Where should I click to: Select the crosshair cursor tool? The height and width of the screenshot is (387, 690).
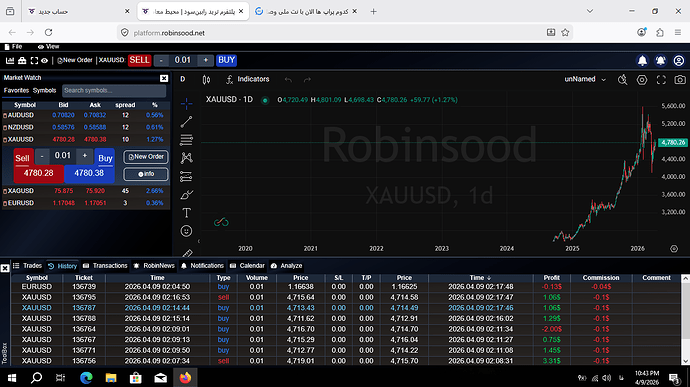[186, 104]
